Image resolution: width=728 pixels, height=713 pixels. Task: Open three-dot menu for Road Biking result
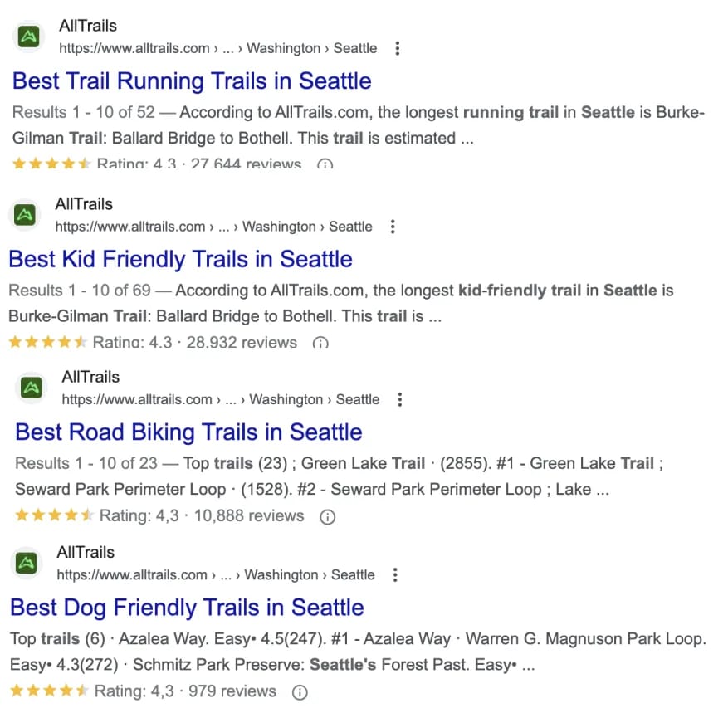400,400
